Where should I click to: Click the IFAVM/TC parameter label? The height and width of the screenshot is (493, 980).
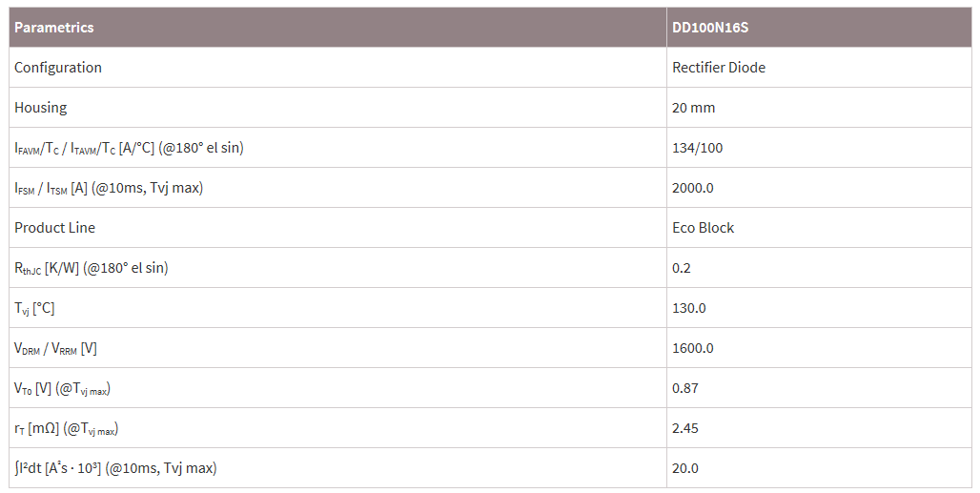point(130,148)
